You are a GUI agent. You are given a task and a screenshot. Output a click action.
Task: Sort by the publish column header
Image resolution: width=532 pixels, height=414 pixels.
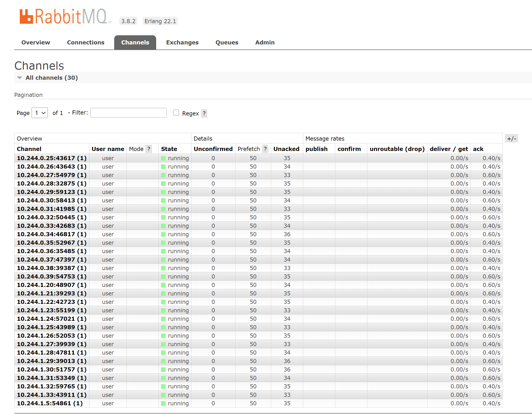click(316, 149)
